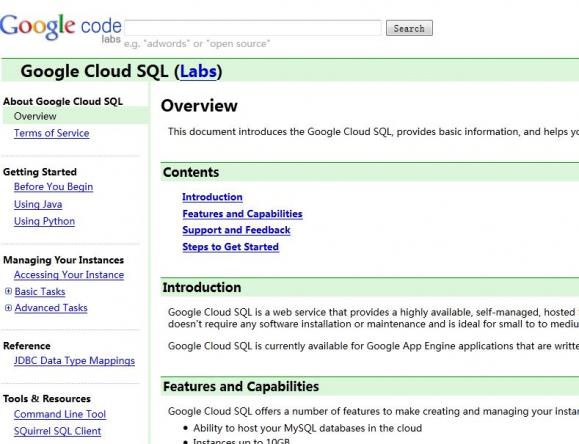Click the Search button
The image size is (579, 444).
click(x=409, y=28)
